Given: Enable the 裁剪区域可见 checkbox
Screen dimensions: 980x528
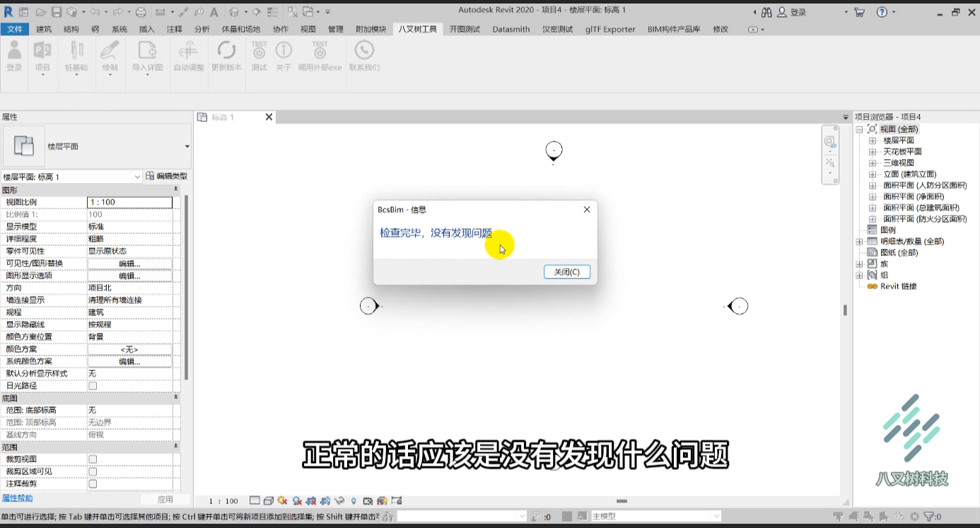Looking at the screenshot, I should tap(93, 471).
